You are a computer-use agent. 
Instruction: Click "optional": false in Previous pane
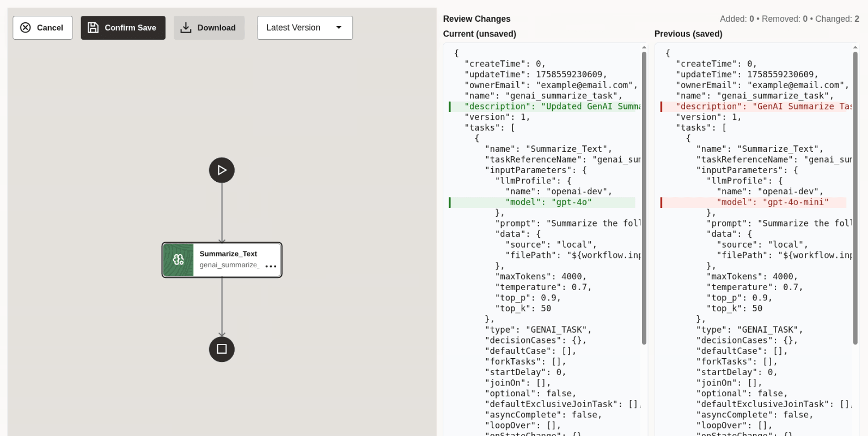[x=742, y=394]
